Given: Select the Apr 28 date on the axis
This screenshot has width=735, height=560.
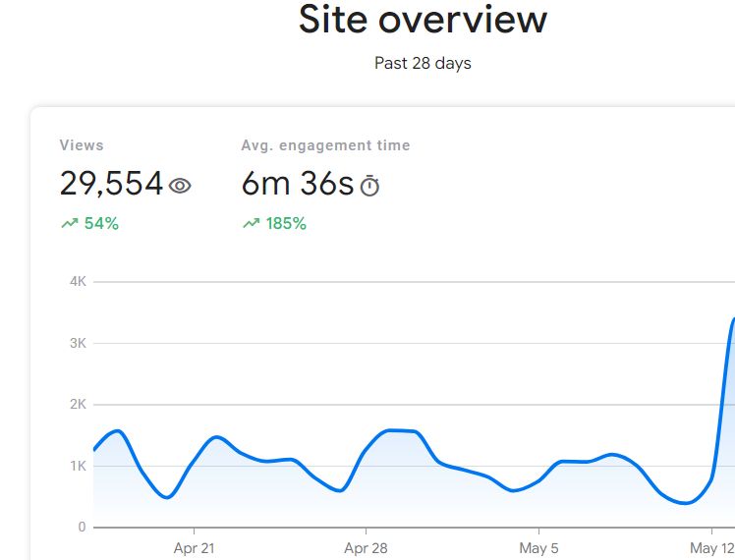Looking at the screenshot, I should 366,548.
